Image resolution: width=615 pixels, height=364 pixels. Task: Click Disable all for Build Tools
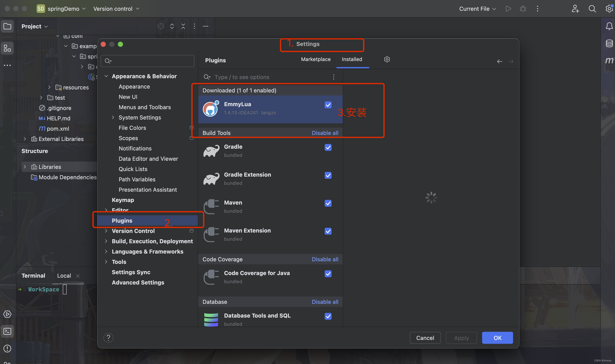[325, 133]
